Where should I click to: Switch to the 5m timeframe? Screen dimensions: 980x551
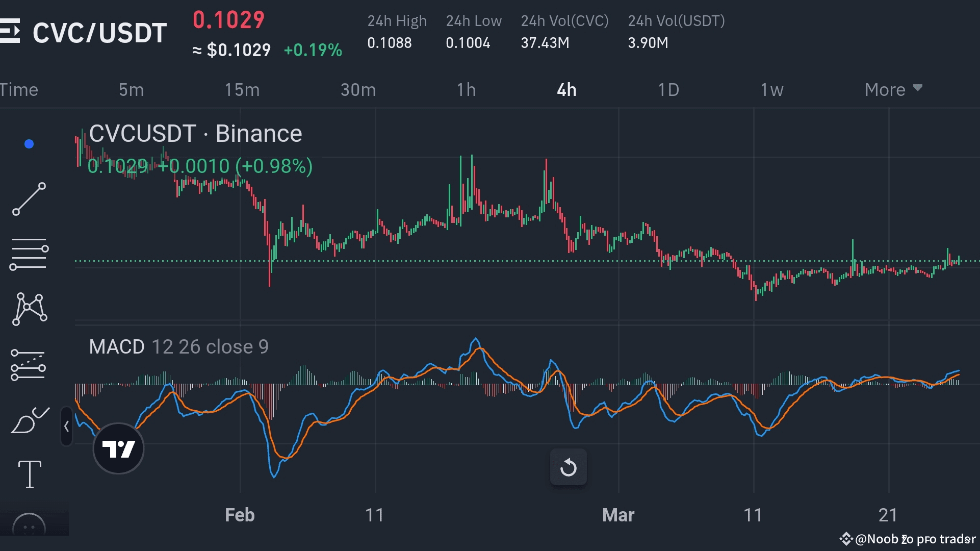click(131, 90)
